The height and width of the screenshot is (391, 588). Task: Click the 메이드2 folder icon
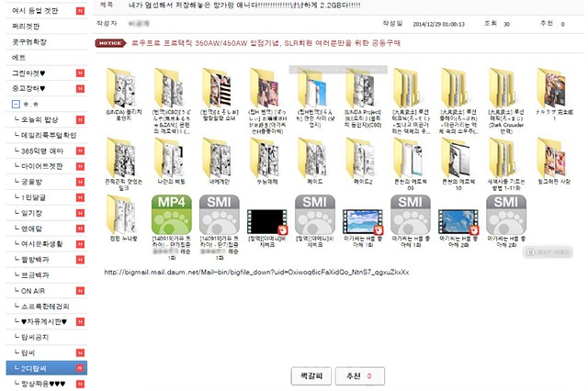pos(361,158)
